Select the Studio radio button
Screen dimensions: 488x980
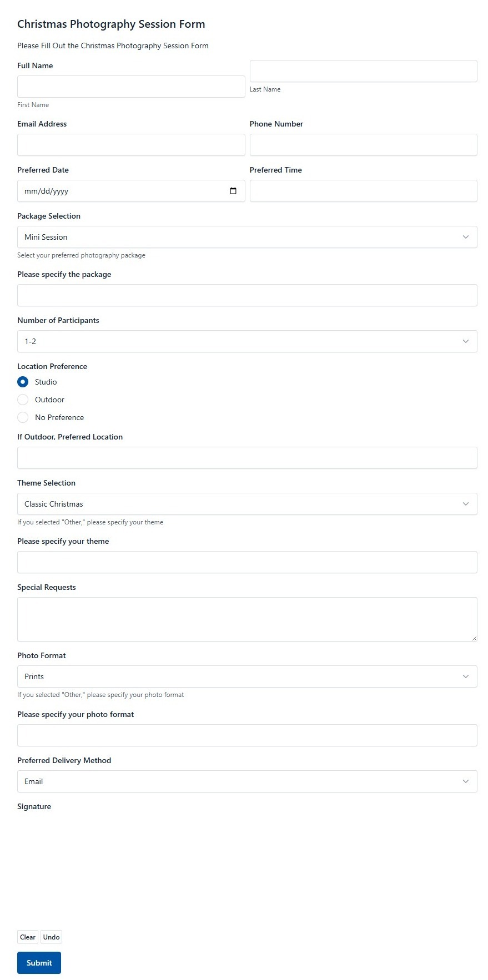coord(23,382)
